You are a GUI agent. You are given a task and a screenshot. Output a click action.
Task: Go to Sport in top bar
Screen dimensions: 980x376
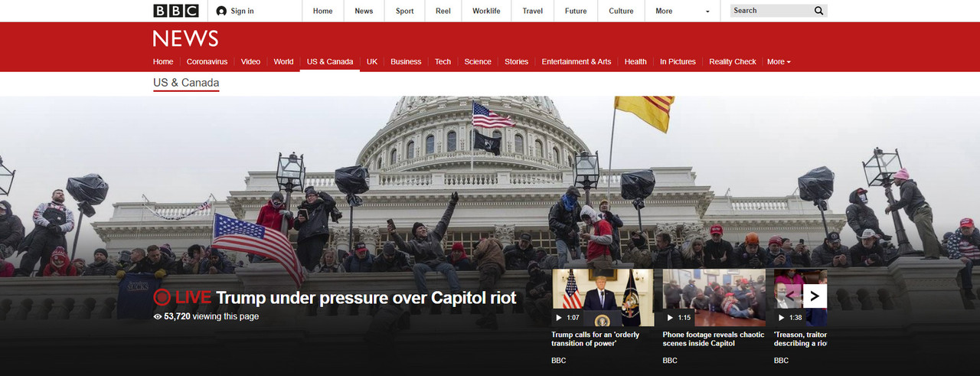point(405,11)
